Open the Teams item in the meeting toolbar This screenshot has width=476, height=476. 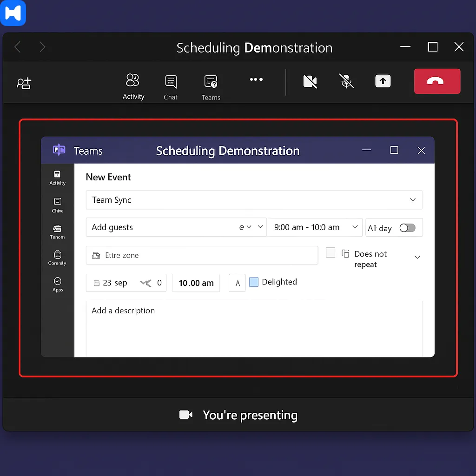point(211,88)
